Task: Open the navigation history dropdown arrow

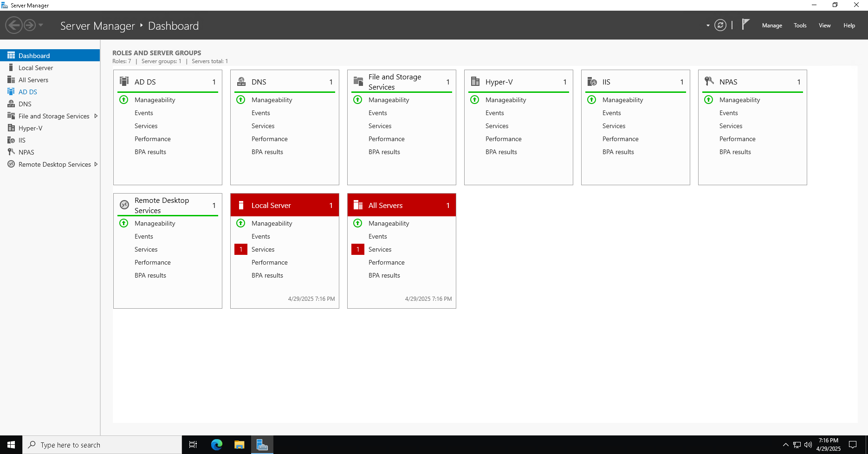Action: click(41, 25)
